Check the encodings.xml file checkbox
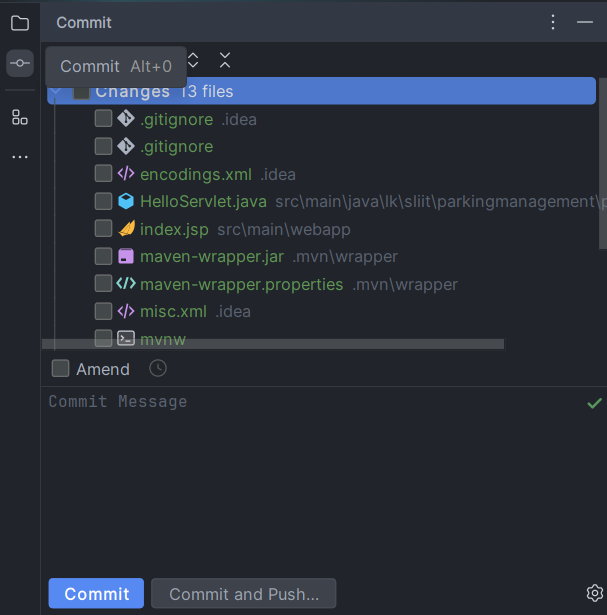Viewport: 607px width, 615px height. tap(103, 174)
